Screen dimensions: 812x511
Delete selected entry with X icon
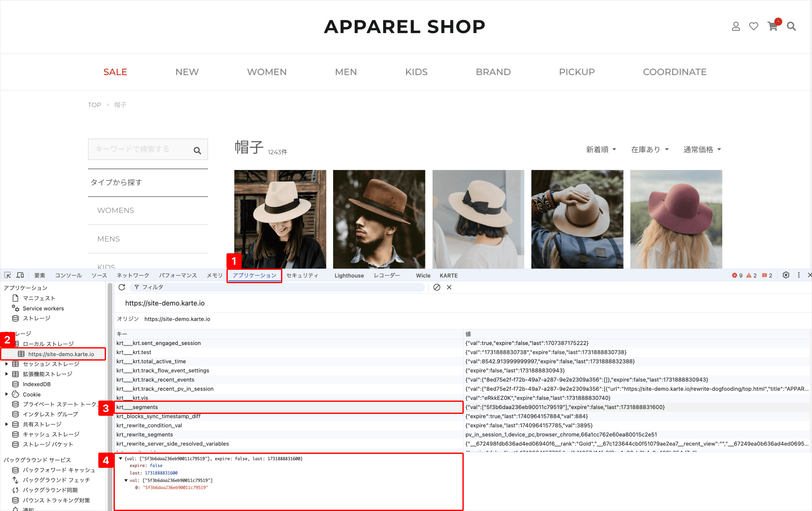[x=449, y=287]
